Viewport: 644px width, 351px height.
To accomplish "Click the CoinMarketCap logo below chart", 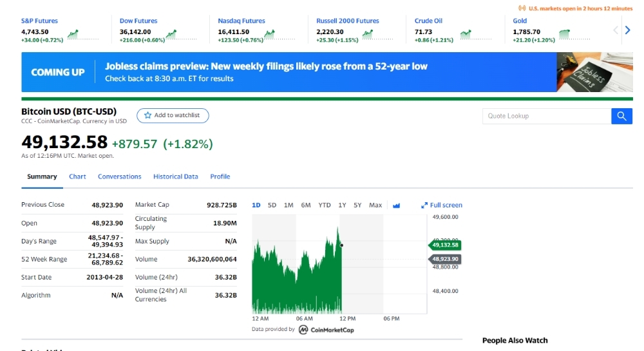I will 326,330.
